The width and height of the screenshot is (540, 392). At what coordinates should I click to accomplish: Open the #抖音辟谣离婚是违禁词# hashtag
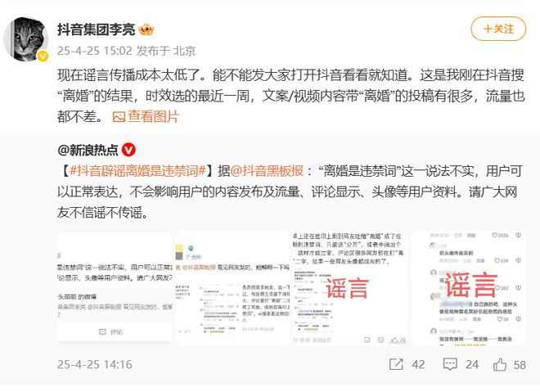tap(137, 171)
